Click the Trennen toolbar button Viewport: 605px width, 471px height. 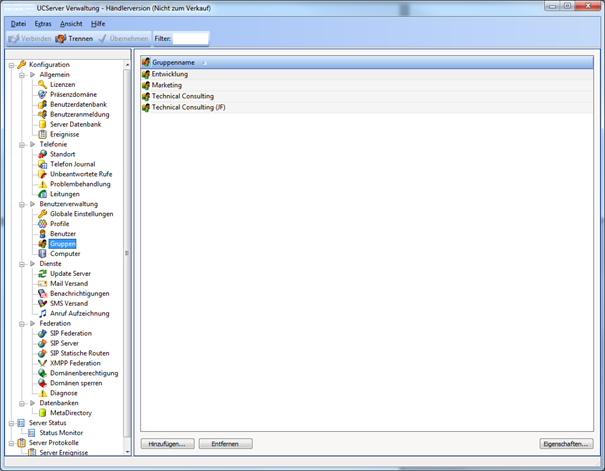(x=74, y=39)
